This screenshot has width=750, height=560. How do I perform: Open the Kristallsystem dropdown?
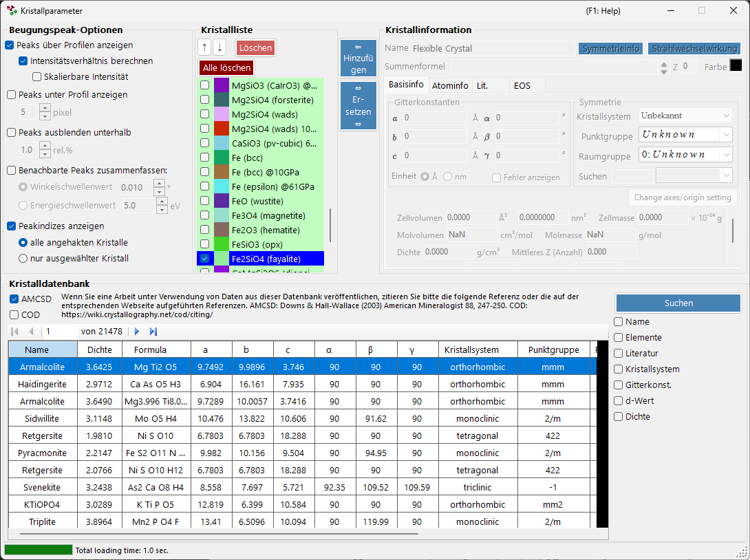[685, 116]
